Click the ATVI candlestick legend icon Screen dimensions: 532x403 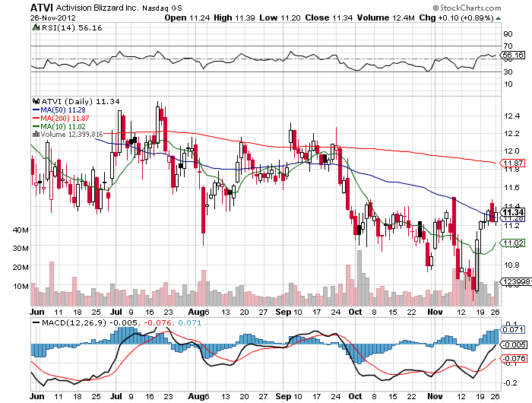(36, 101)
